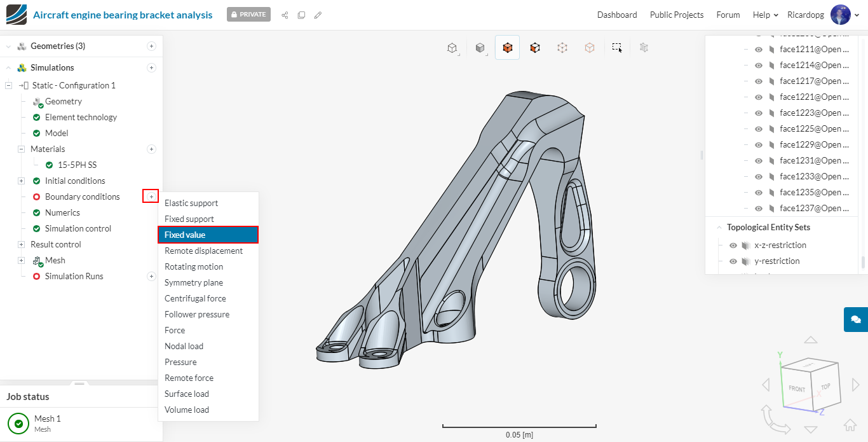Screen dimensions: 868x442
Task: Select the orange solid cube render mode
Action: click(x=507, y=48)
